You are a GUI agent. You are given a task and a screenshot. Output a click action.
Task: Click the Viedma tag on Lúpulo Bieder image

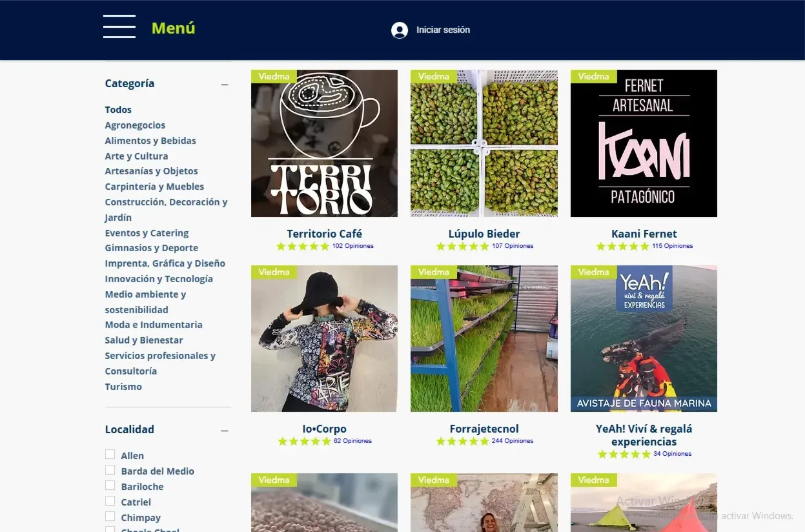tap(434, 76)
